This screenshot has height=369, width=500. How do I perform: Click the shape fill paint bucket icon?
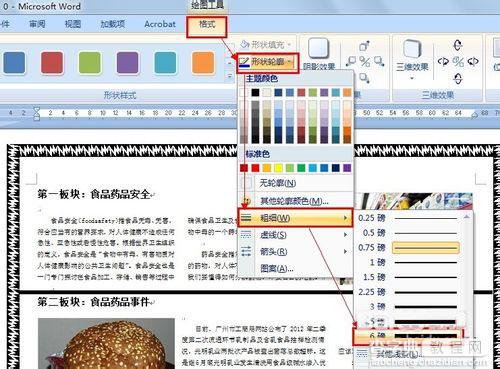click(x=245, y=44)
